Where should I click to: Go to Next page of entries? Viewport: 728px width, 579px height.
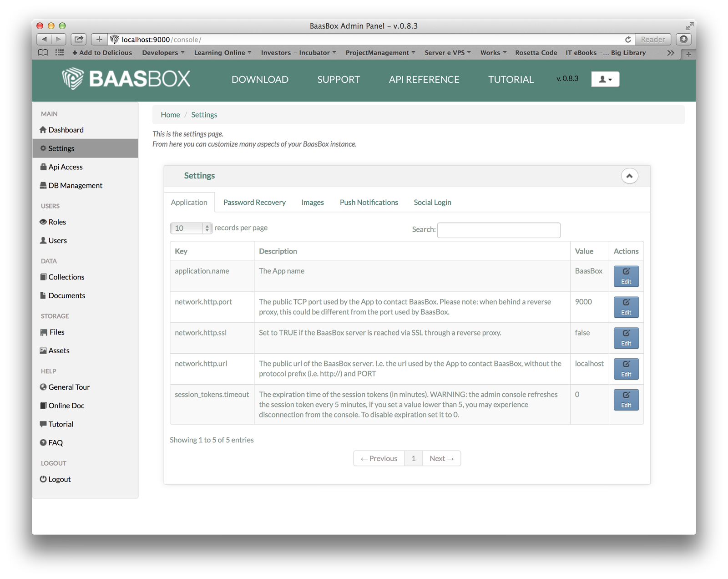441,458
